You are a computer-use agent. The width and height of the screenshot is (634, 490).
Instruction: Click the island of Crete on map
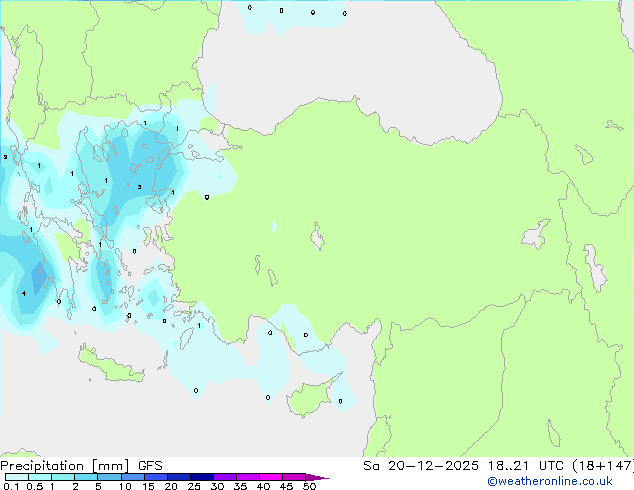[111, 365]
